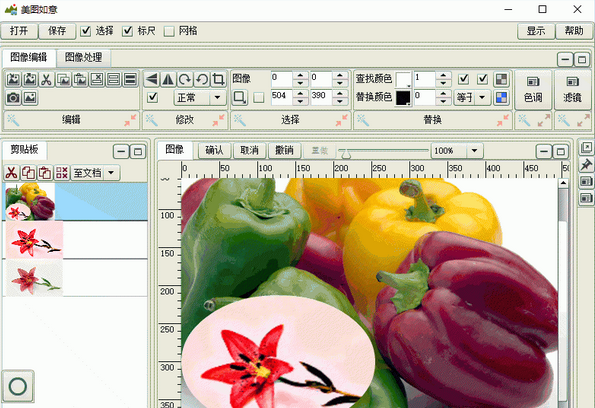Click the horizontal flip triangle icon
595x408 pixels.
click(x=151, y=79)
